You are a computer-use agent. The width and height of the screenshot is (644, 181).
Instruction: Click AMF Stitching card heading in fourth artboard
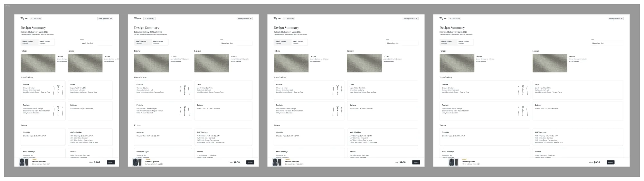point(541,132)
